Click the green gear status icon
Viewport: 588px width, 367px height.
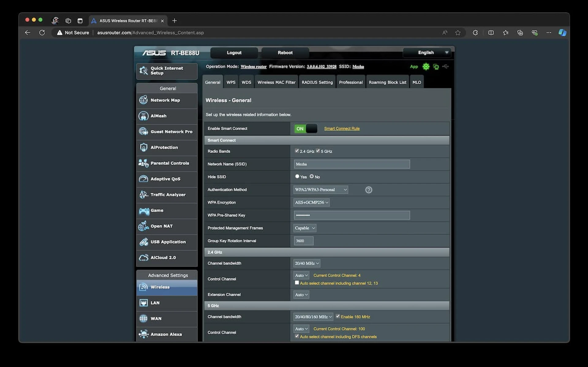tap(426, 67)
